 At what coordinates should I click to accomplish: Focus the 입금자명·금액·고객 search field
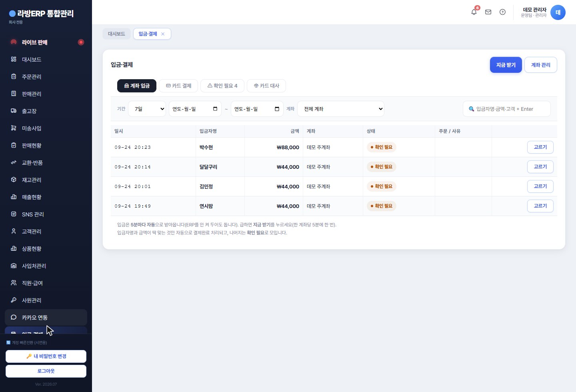coord(507,109)
